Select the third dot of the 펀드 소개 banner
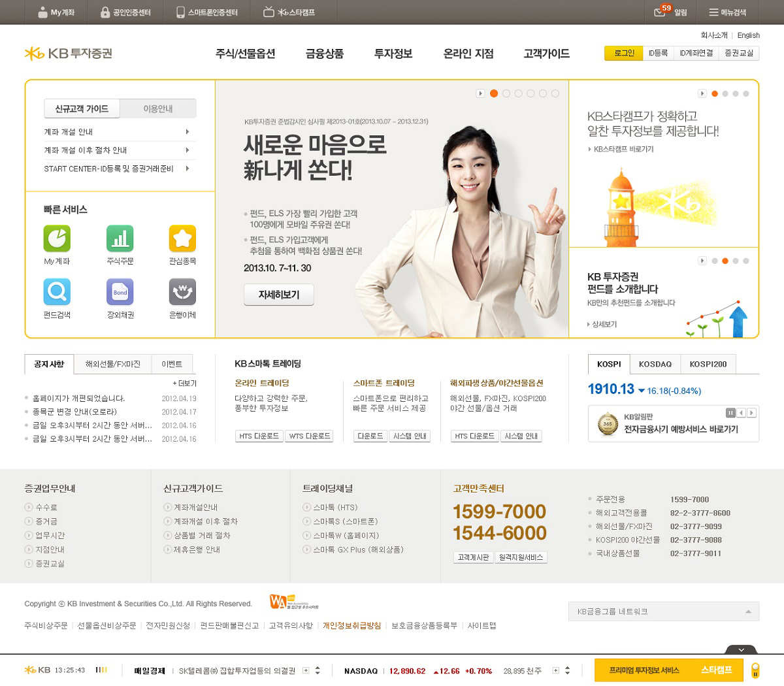The width and height of the screenshot is (784, 686). click(x=736, y=261)
